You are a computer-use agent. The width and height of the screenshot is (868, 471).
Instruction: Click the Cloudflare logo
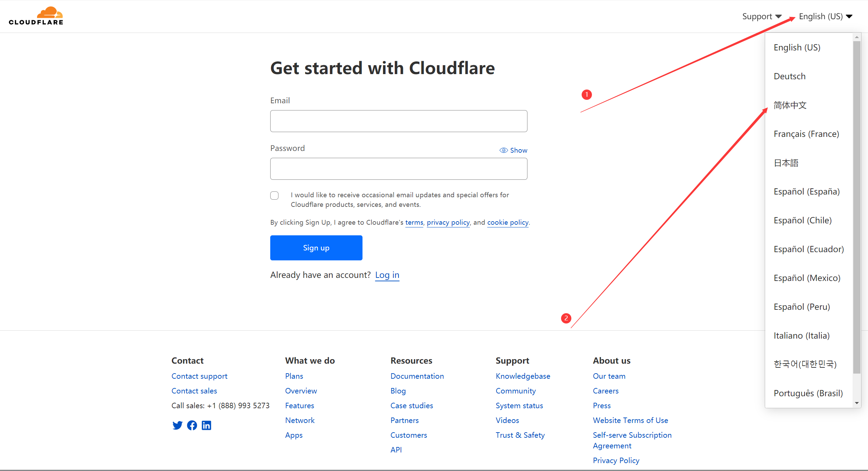point(36,15)
